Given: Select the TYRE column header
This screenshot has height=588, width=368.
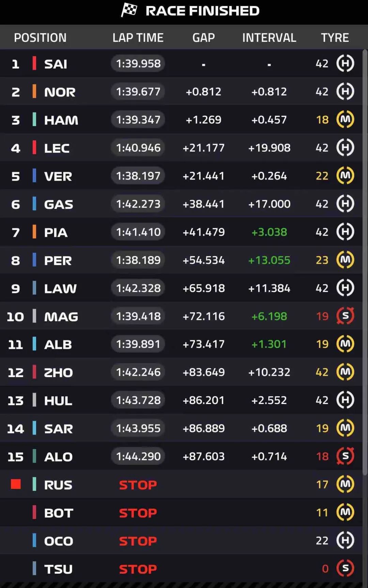Looking at the screenshot, I should (x=335, y=37).
